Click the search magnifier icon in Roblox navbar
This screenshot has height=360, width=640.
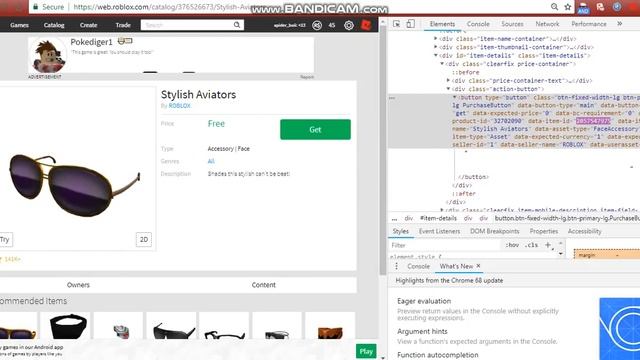(237, 25)
